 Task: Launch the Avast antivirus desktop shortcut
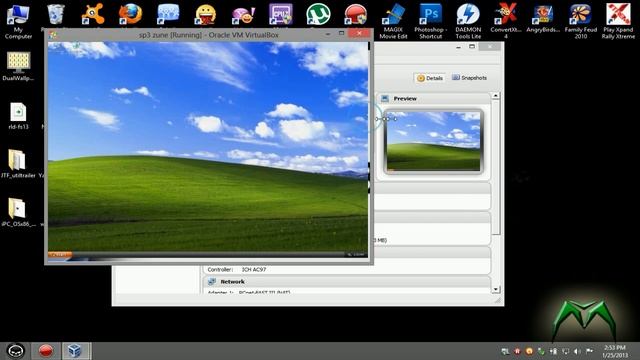click(93, 15)
